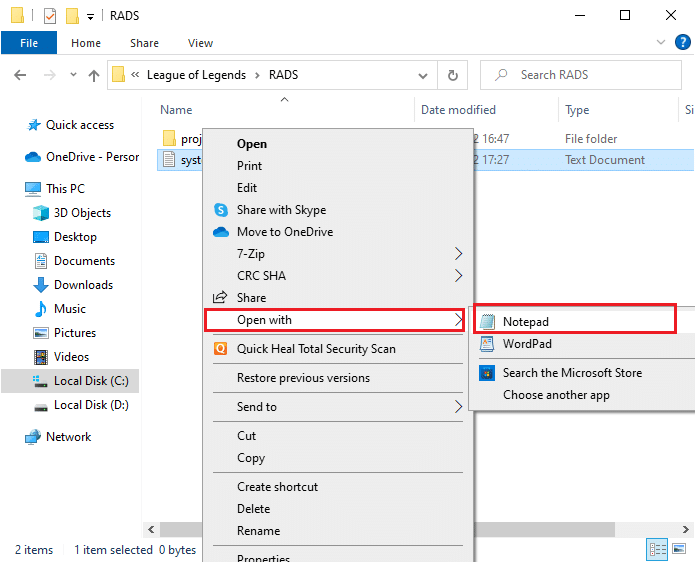Open 3D Objects in navigation pane
This screenshot has height=562, width=695.
tap(72, 213)
